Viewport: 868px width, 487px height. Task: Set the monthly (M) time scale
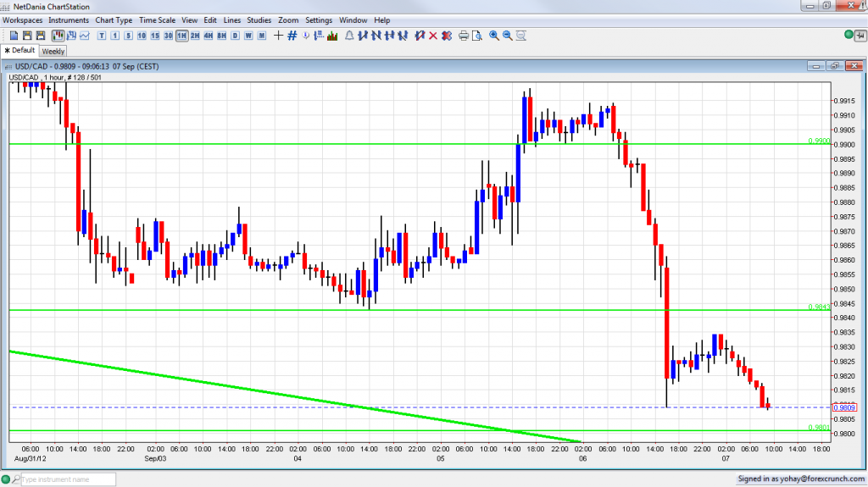tap(262, 36)
